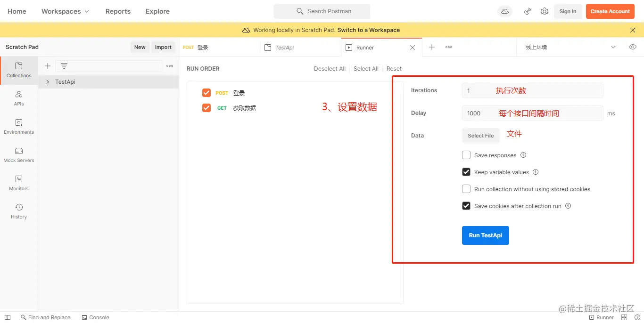Click the New button
Viewport: 644px width, 323px height.
(x=140, y=47)
